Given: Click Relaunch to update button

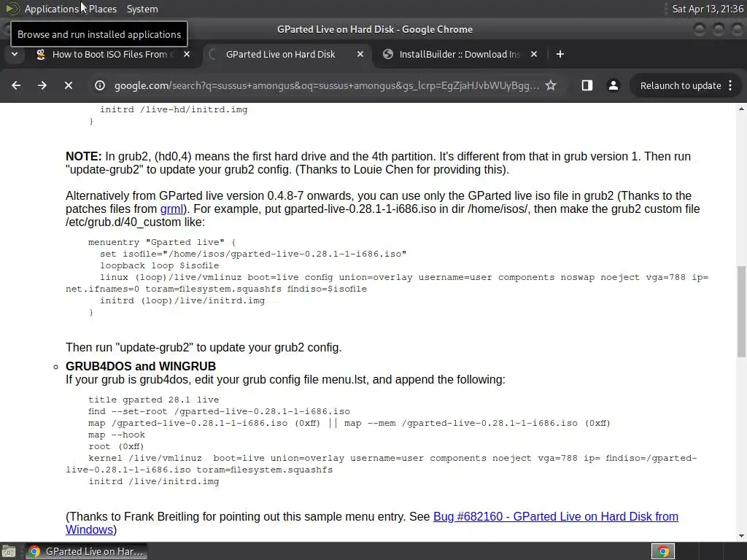Looking at the screenshot, I should (x=681, y=86).
